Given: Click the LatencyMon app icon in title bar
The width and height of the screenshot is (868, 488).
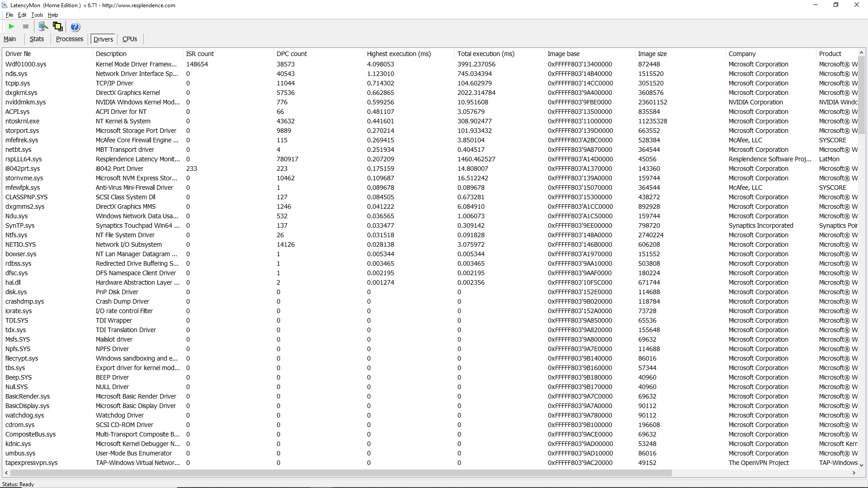Looking at the screenshot, I should point(5,5).
